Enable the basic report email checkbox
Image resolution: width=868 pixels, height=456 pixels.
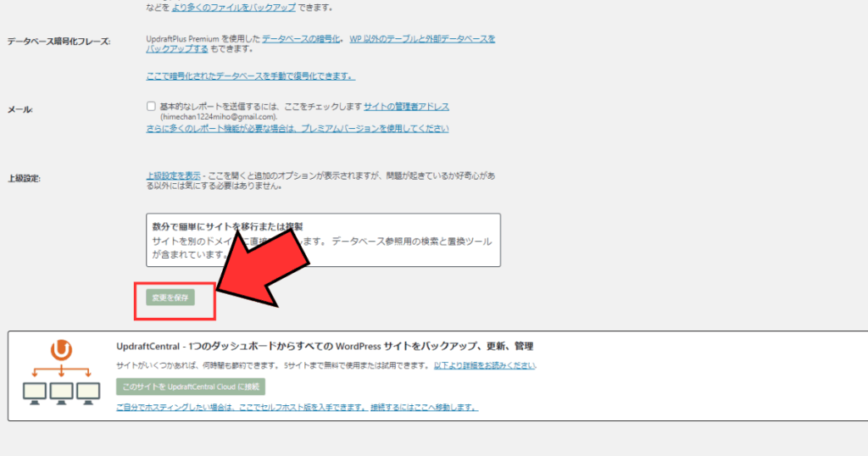click(x=150, y=107)
